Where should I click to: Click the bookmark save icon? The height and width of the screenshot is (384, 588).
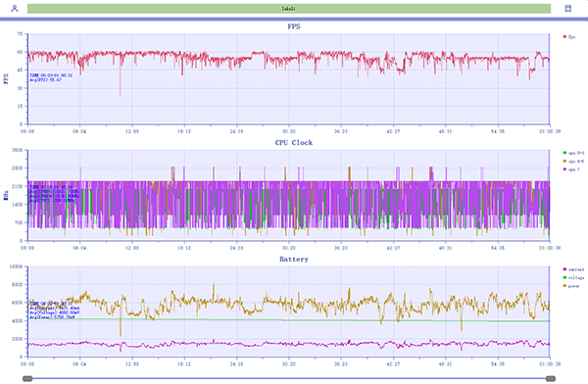[x=568, y=8]
